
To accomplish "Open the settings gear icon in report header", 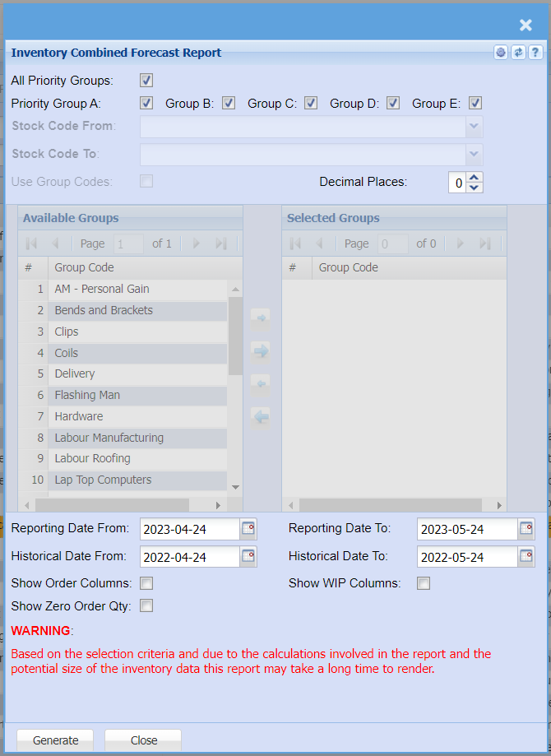I will tap(501, 53).
